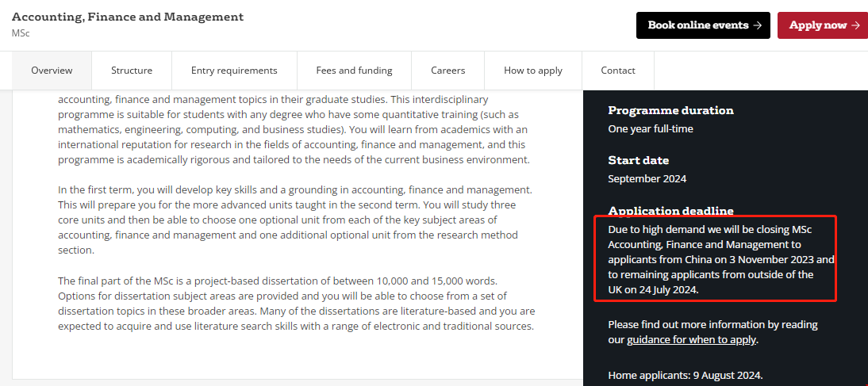The height and width of the screenshot is (386, 868).
Task: Follow the guidance for when to apply link
Action: [x=692, y=340]
